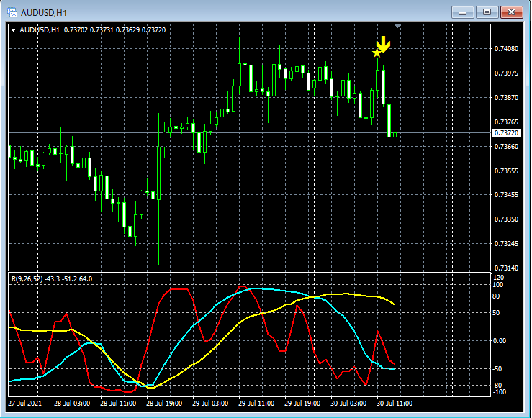Click the 0.73140 price scale label

pos(506,268)
